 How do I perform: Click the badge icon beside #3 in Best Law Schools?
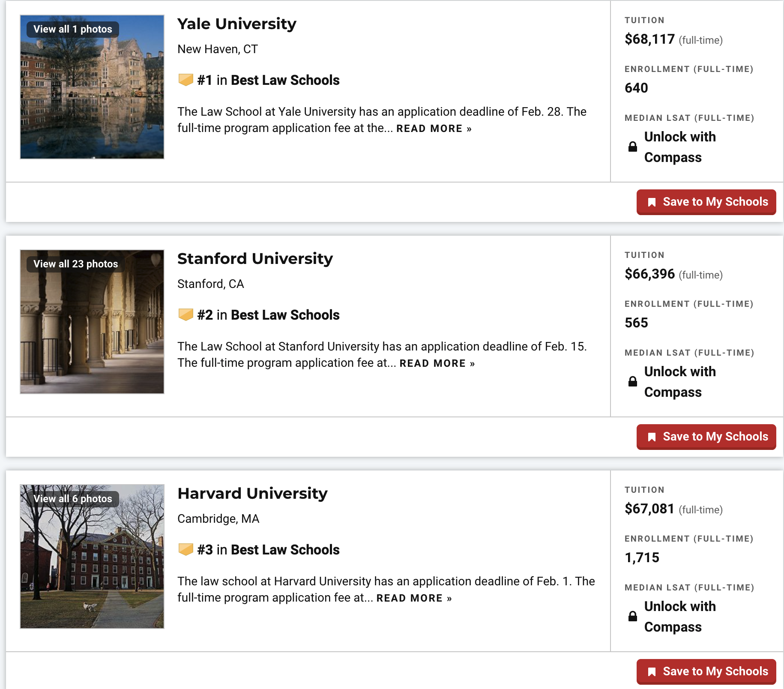(186, 549)
